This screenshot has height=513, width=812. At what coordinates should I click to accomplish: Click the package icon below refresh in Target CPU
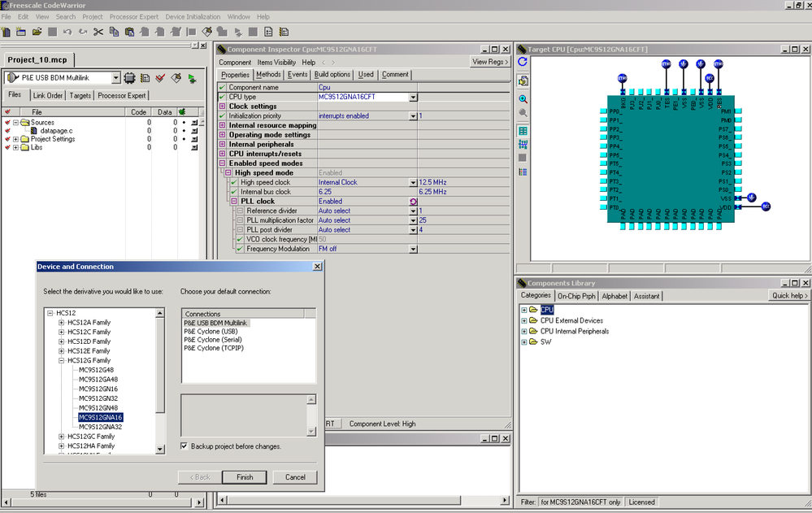pos(523,80)
